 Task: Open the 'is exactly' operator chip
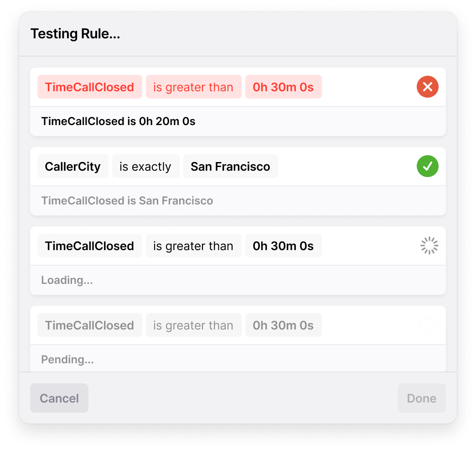(x=146, y=166)
